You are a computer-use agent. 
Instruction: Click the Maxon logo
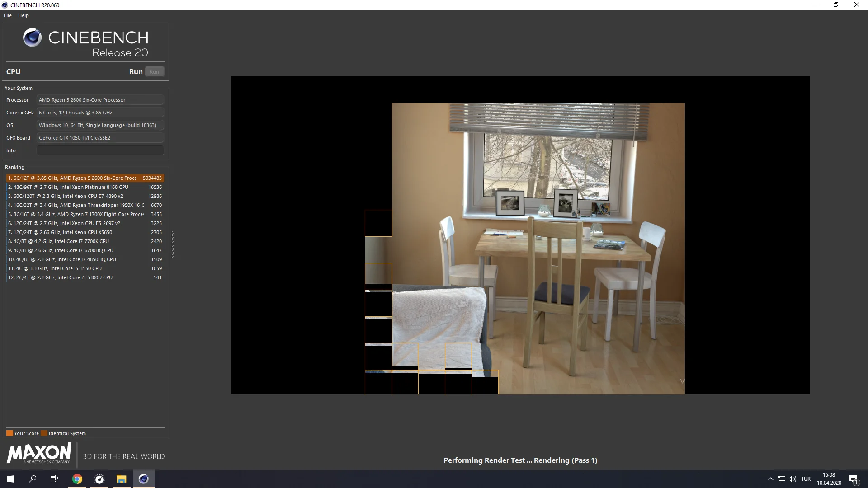coord(39,453)
